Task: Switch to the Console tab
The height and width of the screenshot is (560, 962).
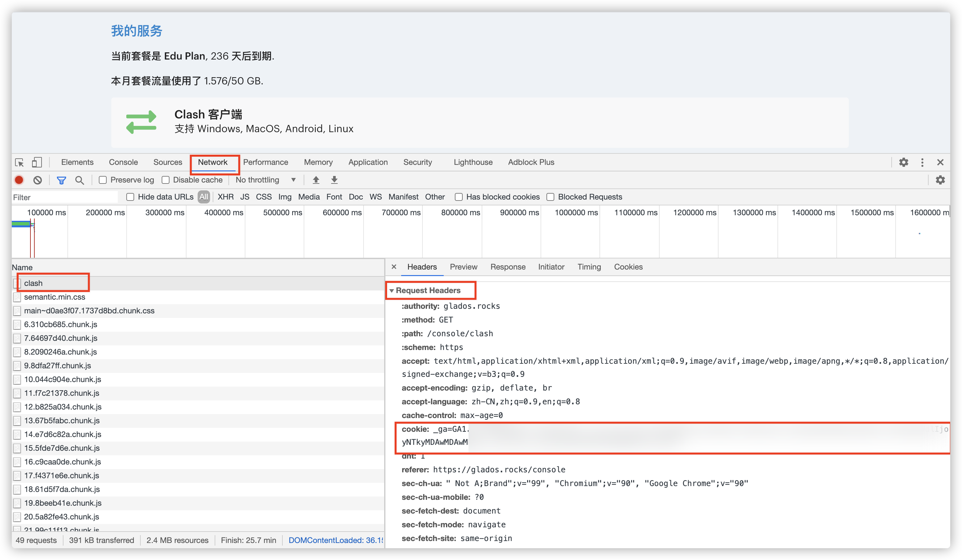Action: (x=123, y=162)
